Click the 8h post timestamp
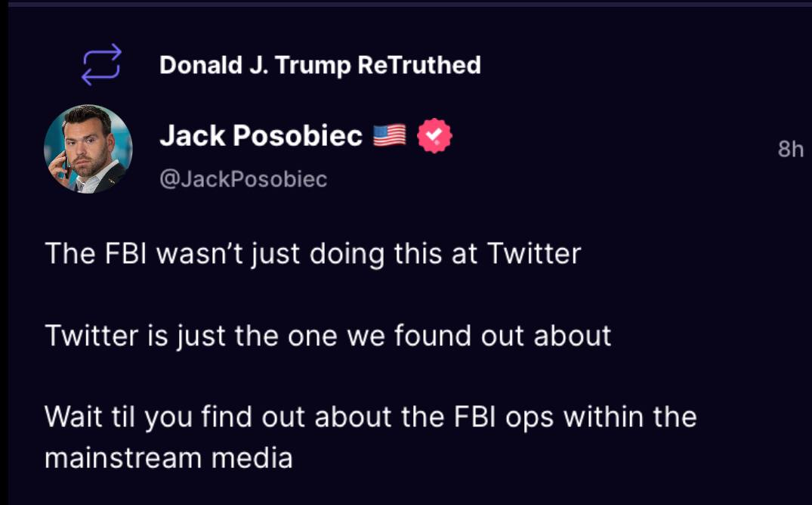The width and height of the screenshot is (812, 505). point(790,150)
